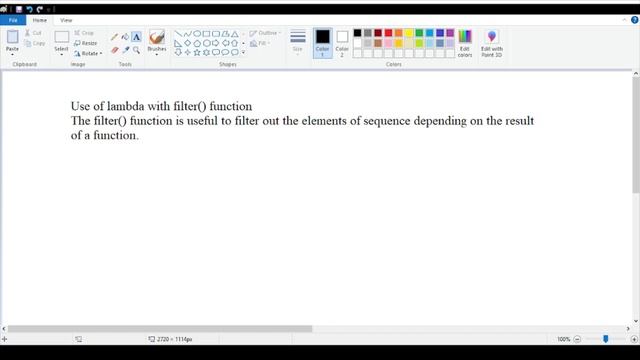
Task: Click Save icon in quick access toolbar
Action: coord(19,9)
